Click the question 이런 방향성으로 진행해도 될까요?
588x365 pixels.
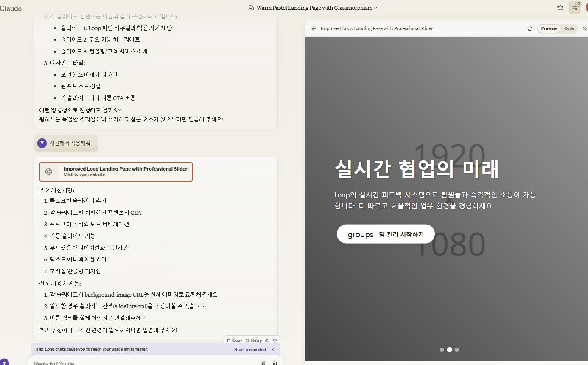click(x=80, y=110)
